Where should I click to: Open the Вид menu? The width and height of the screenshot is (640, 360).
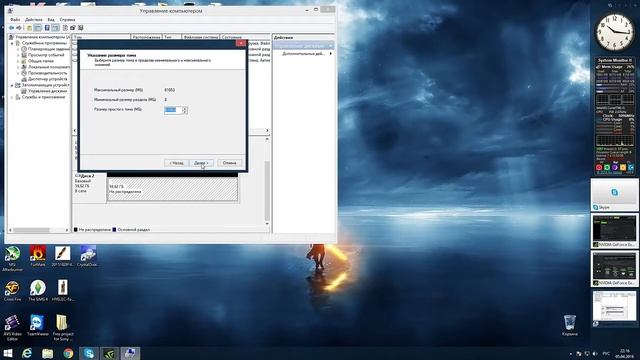click(51, 20)
